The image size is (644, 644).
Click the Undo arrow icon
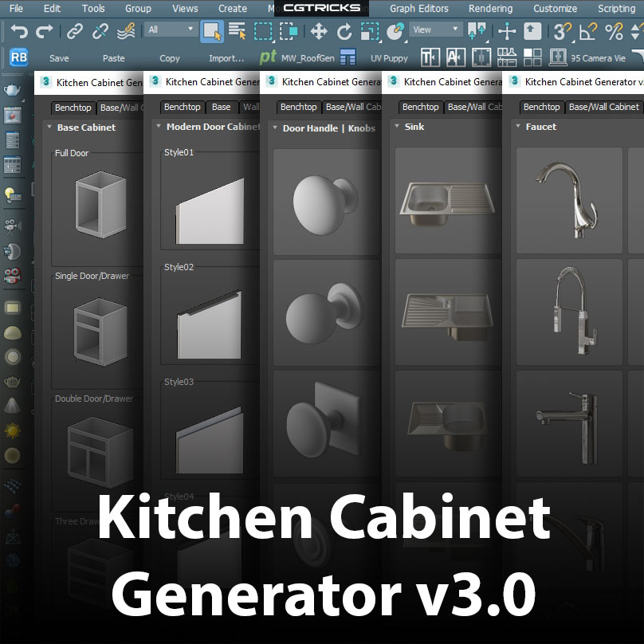pos(19,31)
